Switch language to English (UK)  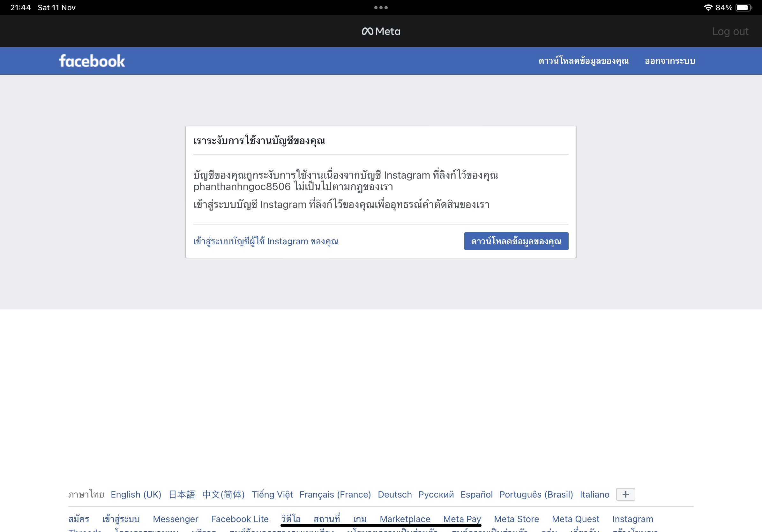coord(136,494)
